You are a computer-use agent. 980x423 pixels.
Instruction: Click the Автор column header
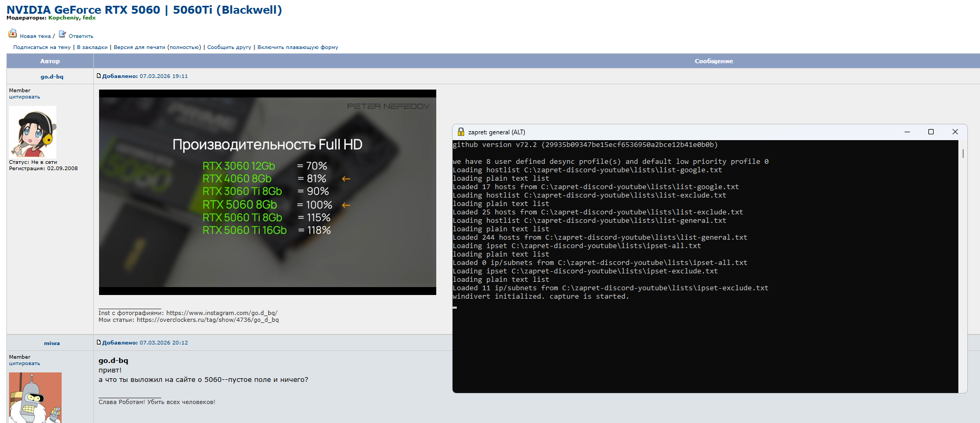[50, 61]
